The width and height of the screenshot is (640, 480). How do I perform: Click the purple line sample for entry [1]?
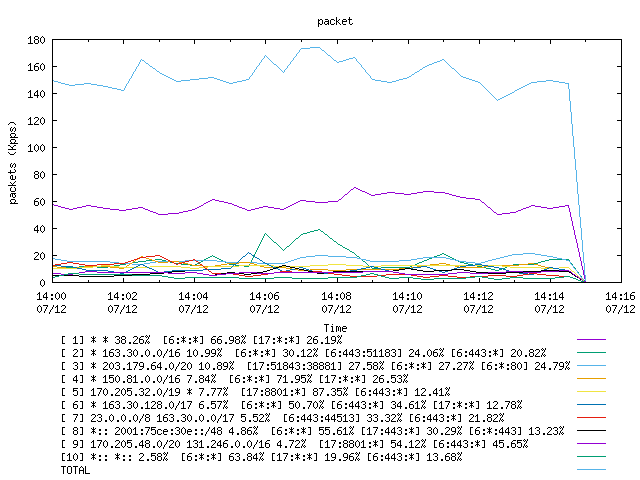591,340
